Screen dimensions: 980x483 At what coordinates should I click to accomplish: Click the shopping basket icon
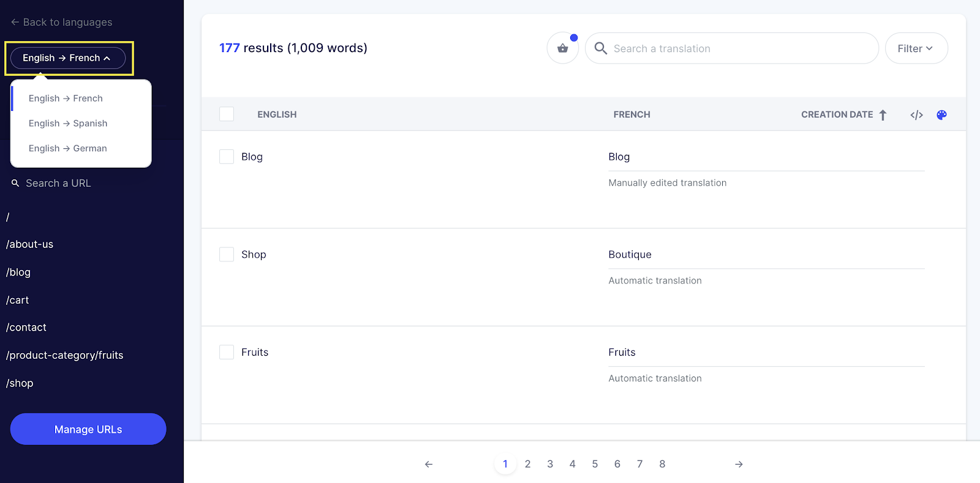(562, 48)
